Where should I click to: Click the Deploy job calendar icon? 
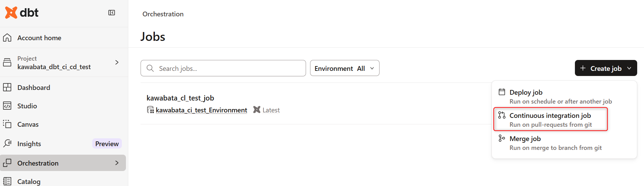502,92
